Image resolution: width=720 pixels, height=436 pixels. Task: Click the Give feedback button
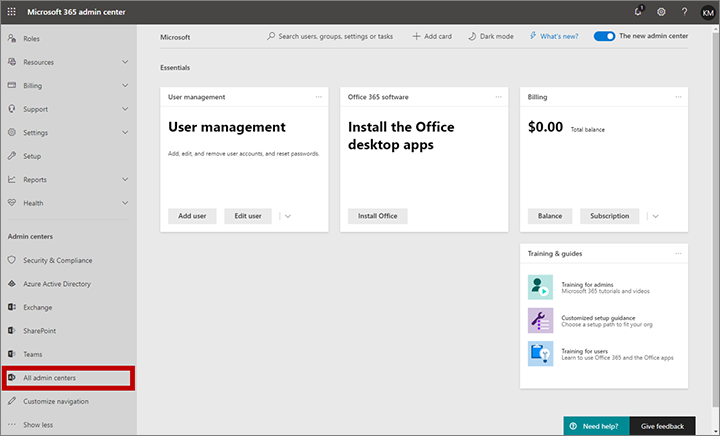[662, 426]
